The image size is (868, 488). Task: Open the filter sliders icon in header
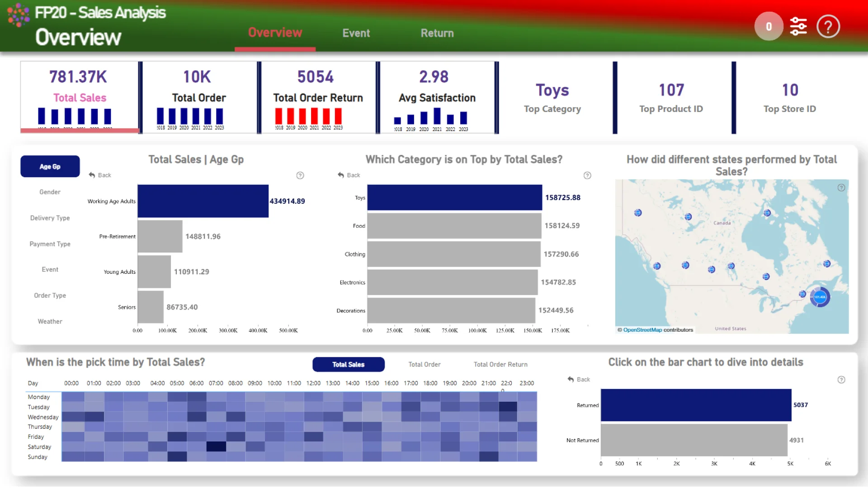pos(798,27)
